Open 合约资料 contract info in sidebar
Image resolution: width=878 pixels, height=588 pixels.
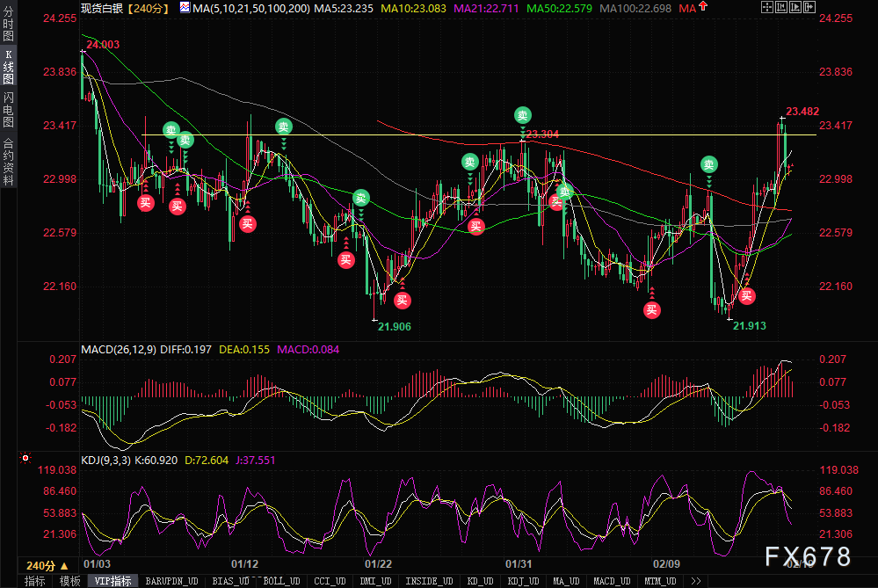pyautogui.click(x=8, y=161)
